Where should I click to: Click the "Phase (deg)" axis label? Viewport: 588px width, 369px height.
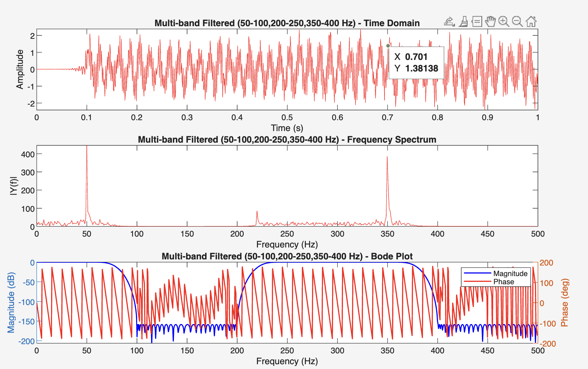pyautogui.click(x=565, y=302)
